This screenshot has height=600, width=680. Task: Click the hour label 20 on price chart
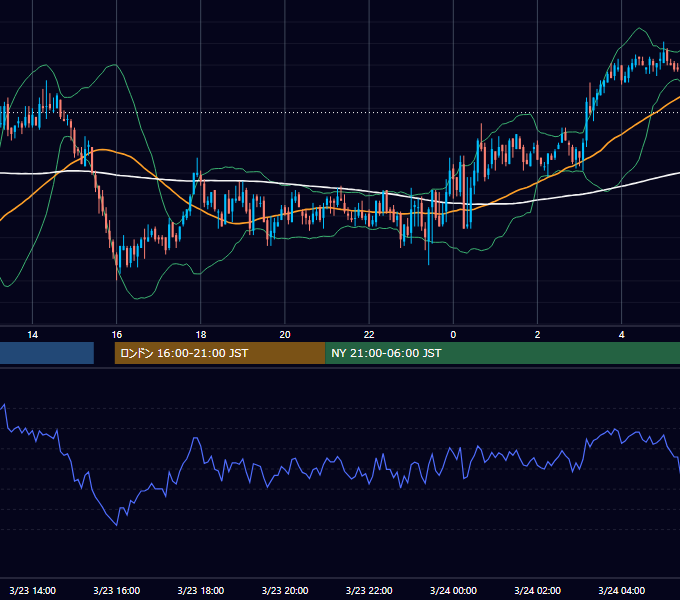pyautogui.click(x=285, y=335)
